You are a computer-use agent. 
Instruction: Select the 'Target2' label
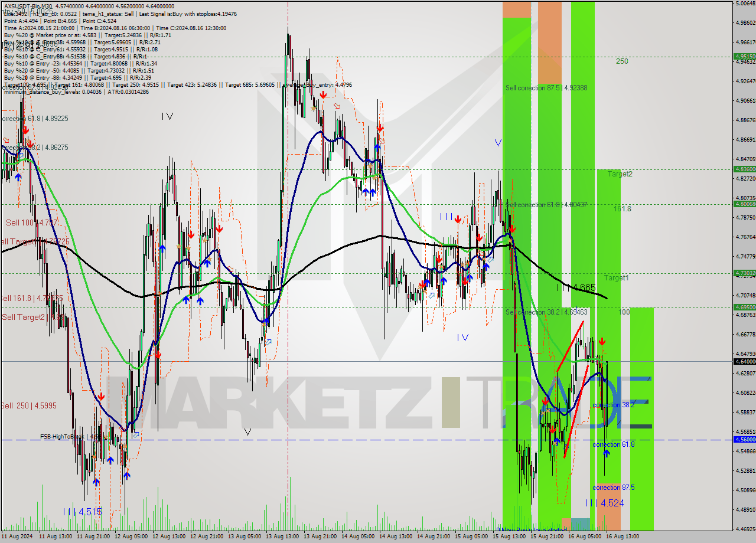(x=620, y=174)
